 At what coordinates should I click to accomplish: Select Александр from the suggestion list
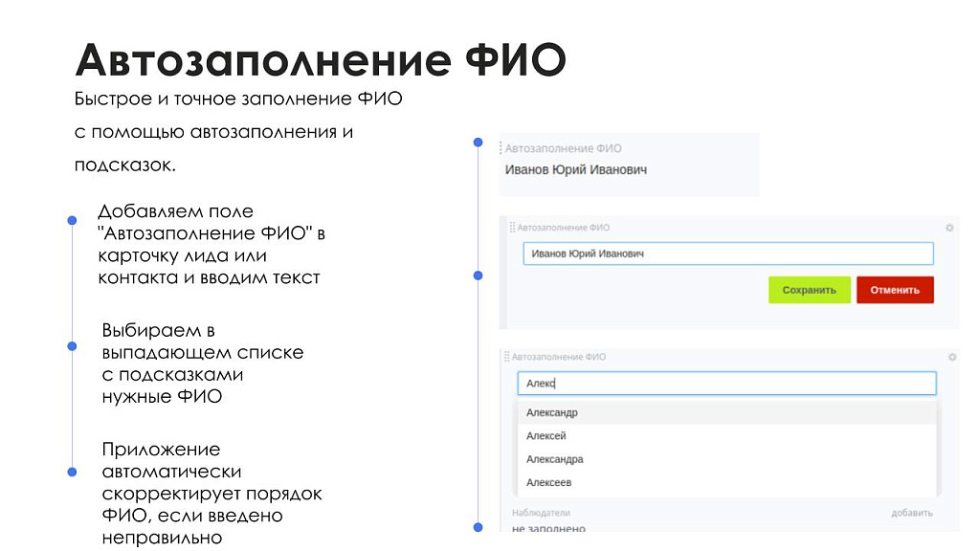pyautogui.click(x=550, y=412)
